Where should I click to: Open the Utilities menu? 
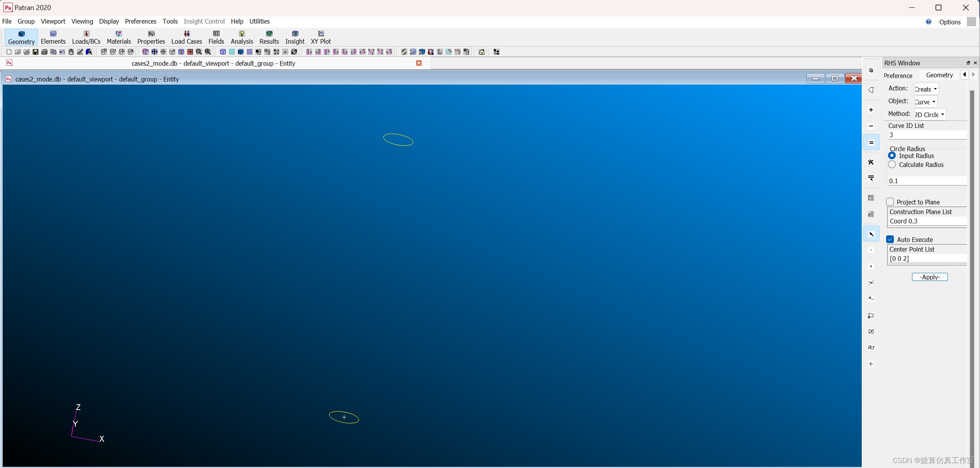259,21
